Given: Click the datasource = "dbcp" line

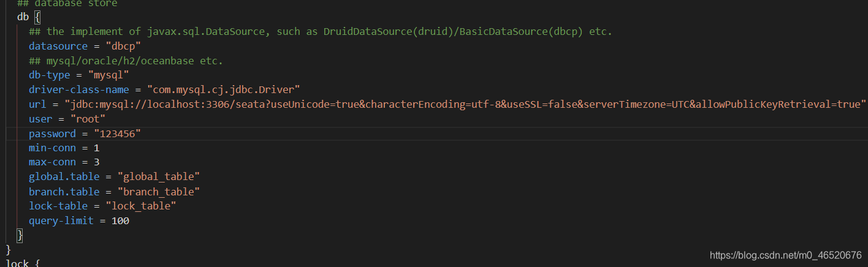Looking at the screenshot, I should pyautogui.click(x=85, y=46).
